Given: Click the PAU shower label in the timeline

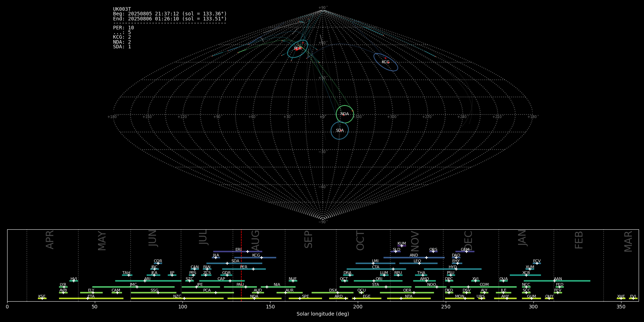Looking at the screenshot, I should coord(240,285).
